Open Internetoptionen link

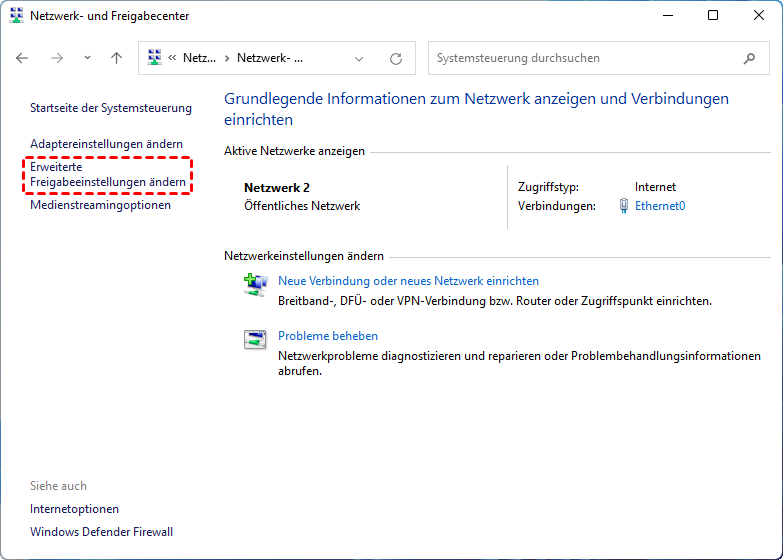74,509
